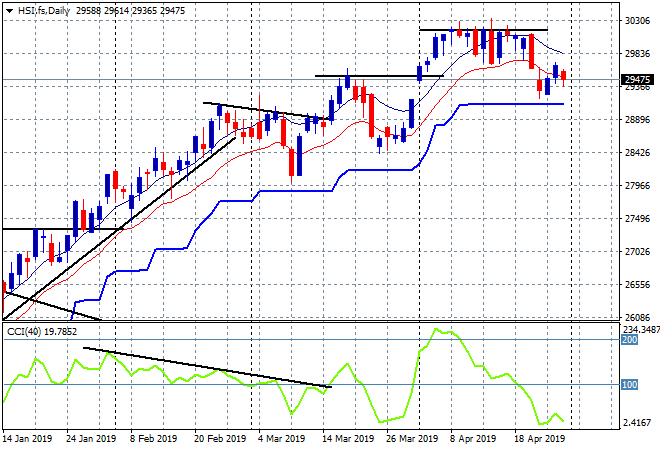660x450 pixels.
Task: Click the 4 Mar 2019 date label
Action: tap(281, 439)
